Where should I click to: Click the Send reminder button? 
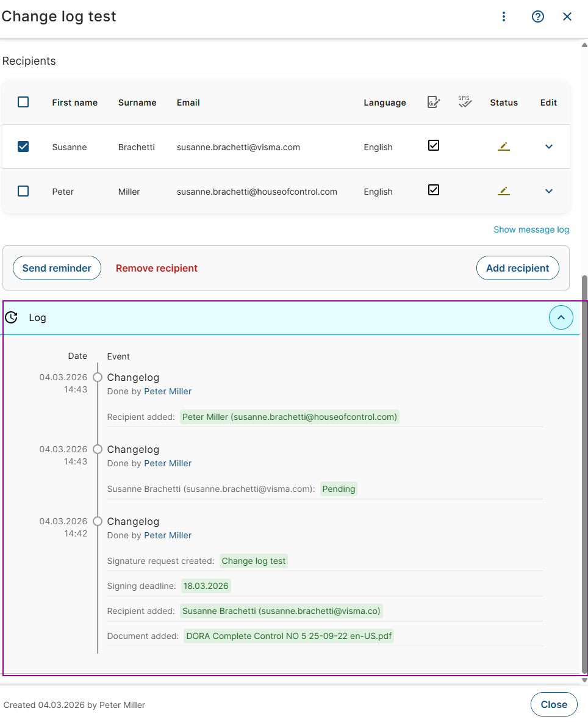[x=57, y=268]
